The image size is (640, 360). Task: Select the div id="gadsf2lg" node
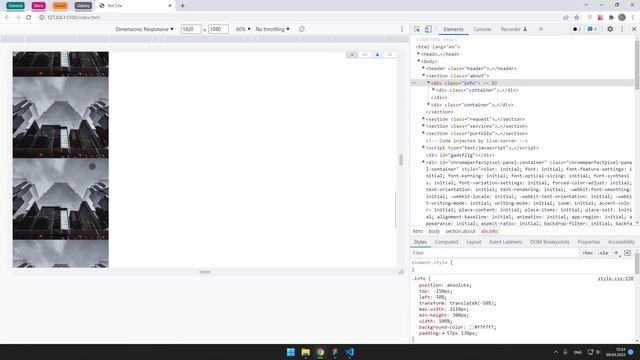pyautogui.click(x=460, y=155)
